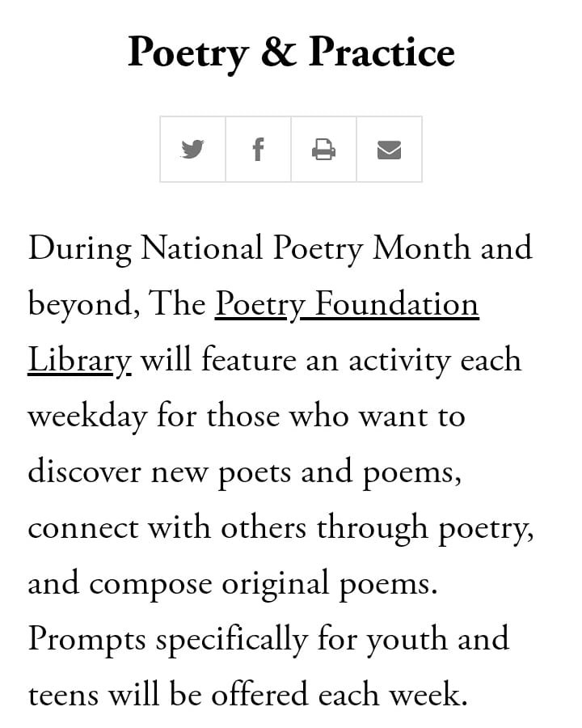582x728 pixels.
Task: Share the page on Twitter
Action: pos(192,150)
